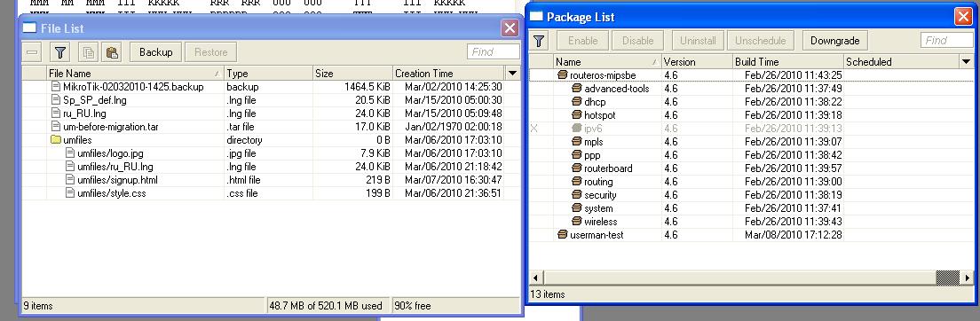980x321 pixels.
Task: Click the routeros-mipsbe package icon
Action: (x=562, y=75)
